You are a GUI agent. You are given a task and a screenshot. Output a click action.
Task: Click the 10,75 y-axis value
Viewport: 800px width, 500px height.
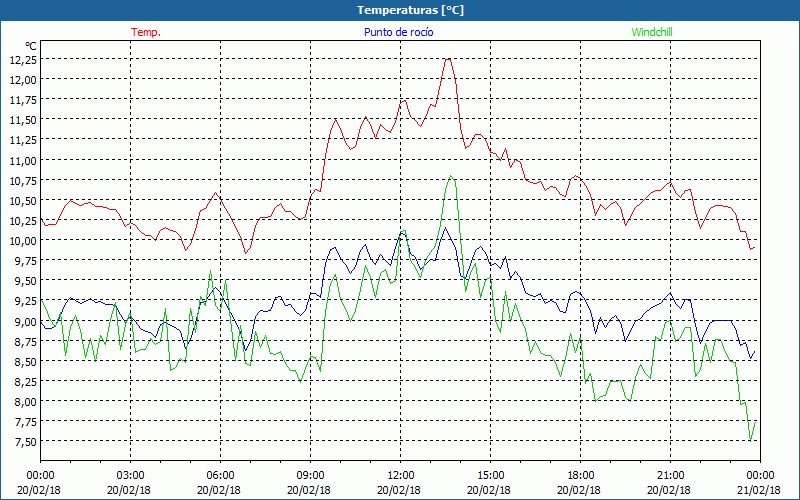pos(23,180)
